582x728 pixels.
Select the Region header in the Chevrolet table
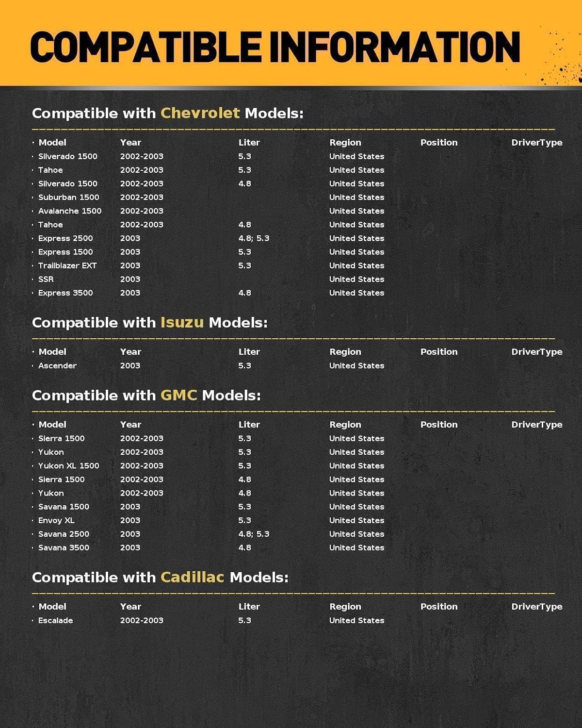(x=345, y=142)
